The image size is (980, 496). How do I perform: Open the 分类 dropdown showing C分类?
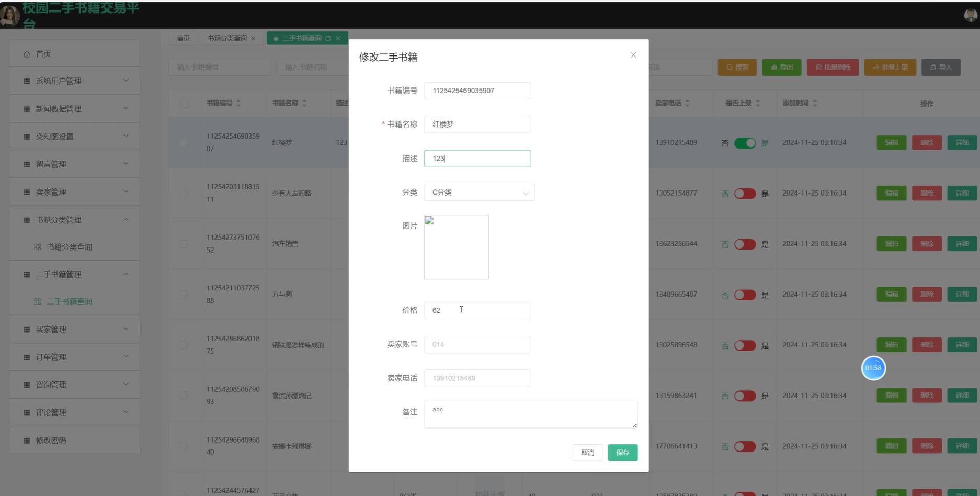click(479, 192)
